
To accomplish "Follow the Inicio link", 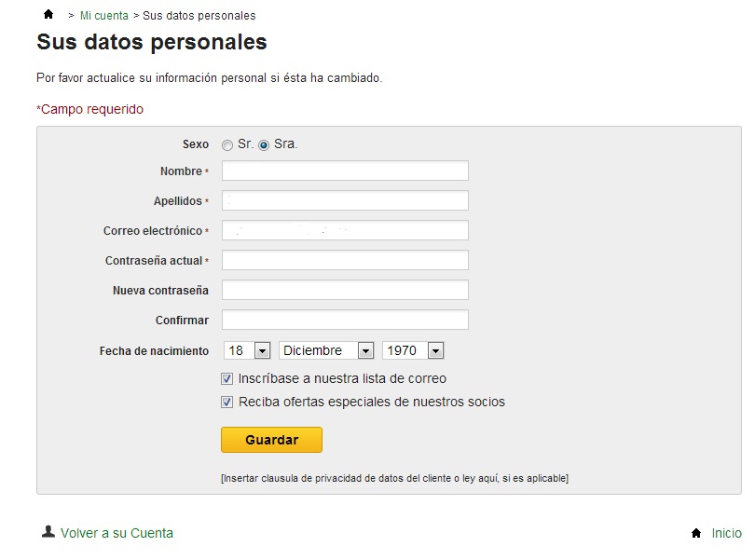I will click(x=726, y=533).
